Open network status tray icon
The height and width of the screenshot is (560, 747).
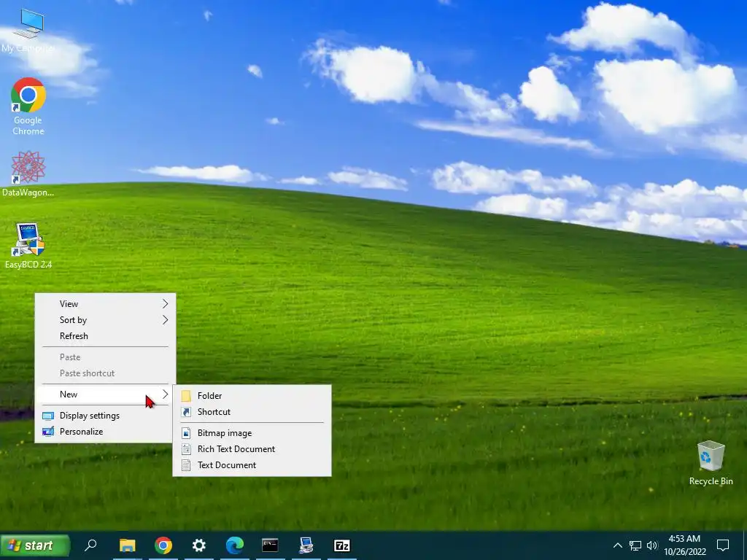(x=635, y=545)
